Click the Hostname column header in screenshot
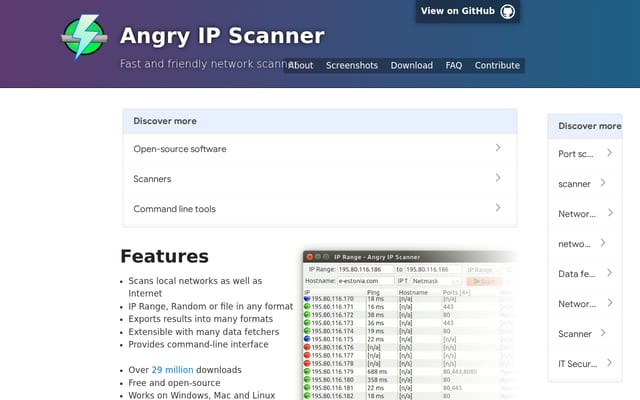The height and width of the screenshot is (400, 640). (x=413, y=292)
